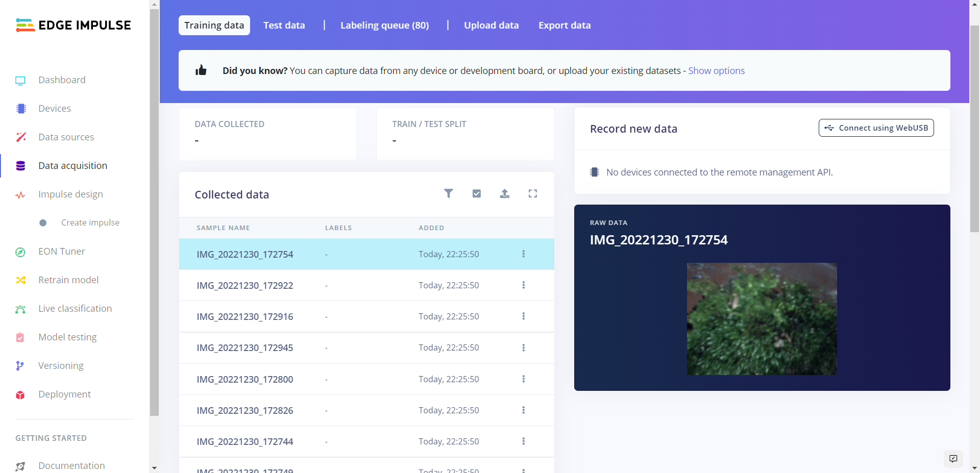Open Data sources from sidebar
Screen dimensions: 980x473
click(x=66, y=137)
